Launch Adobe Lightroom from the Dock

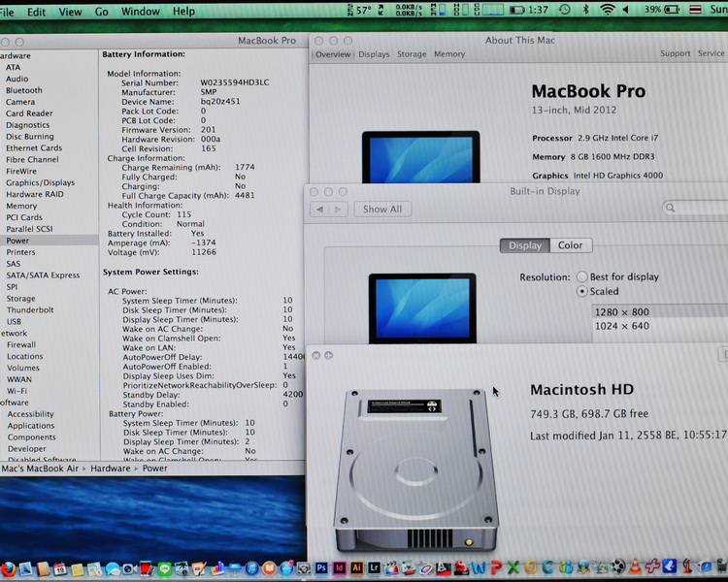tap(374, 567)
